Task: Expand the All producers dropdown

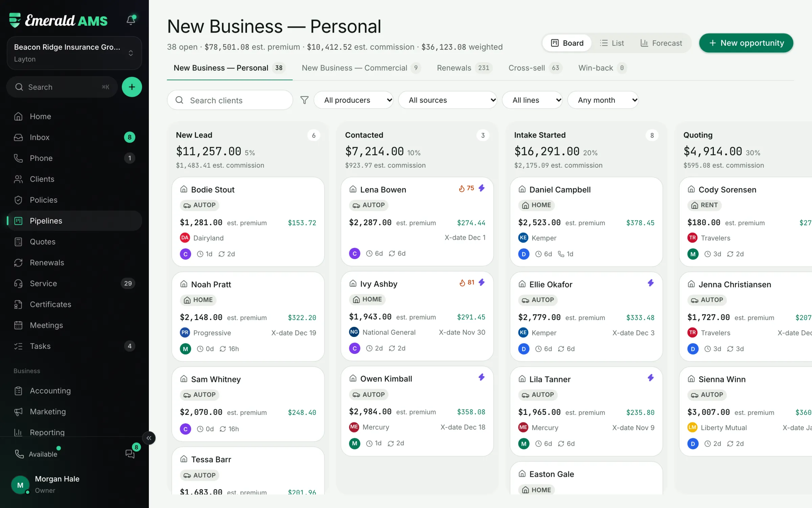Action: [x=354, y=100]
